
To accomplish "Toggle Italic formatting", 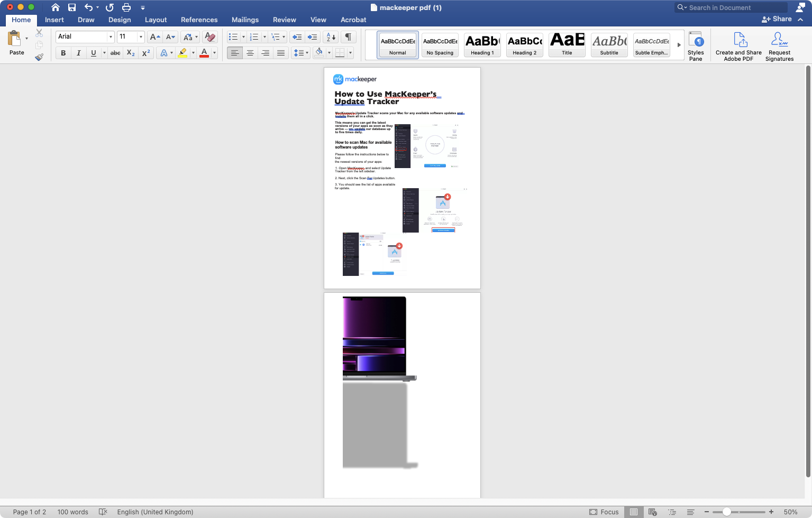I will pos(79,53).
